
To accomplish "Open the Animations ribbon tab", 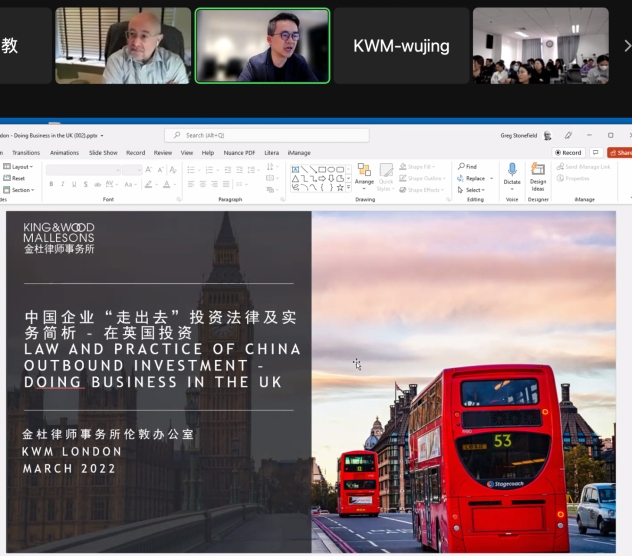I will coord(64,153).
